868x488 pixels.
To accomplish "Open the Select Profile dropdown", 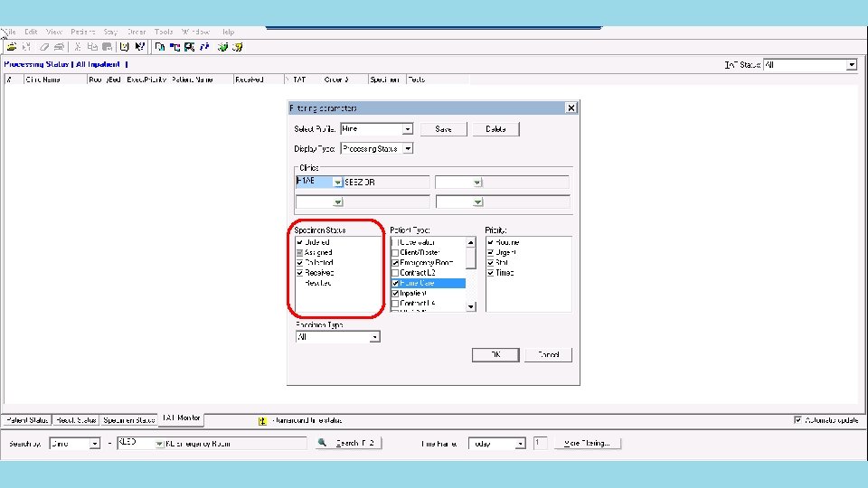I will (x=408, y=129).
